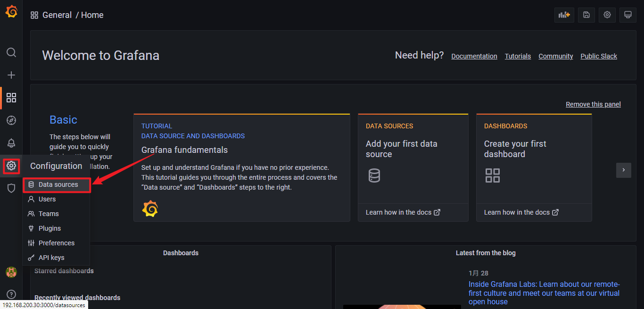This screenshot has height=309, width=644.
Task: Click the Configuration gear icon in sidebar
Action: pyautogui.click(x=11, y=166)
